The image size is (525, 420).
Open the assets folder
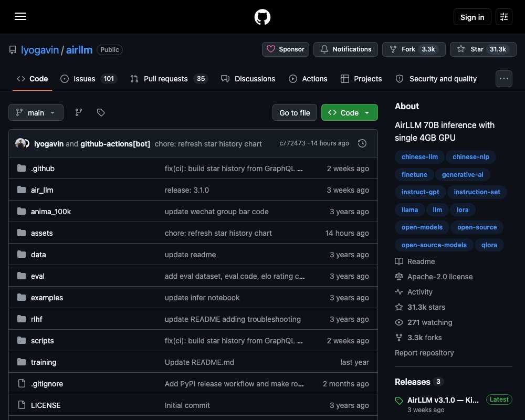click(x=42, y=233)
